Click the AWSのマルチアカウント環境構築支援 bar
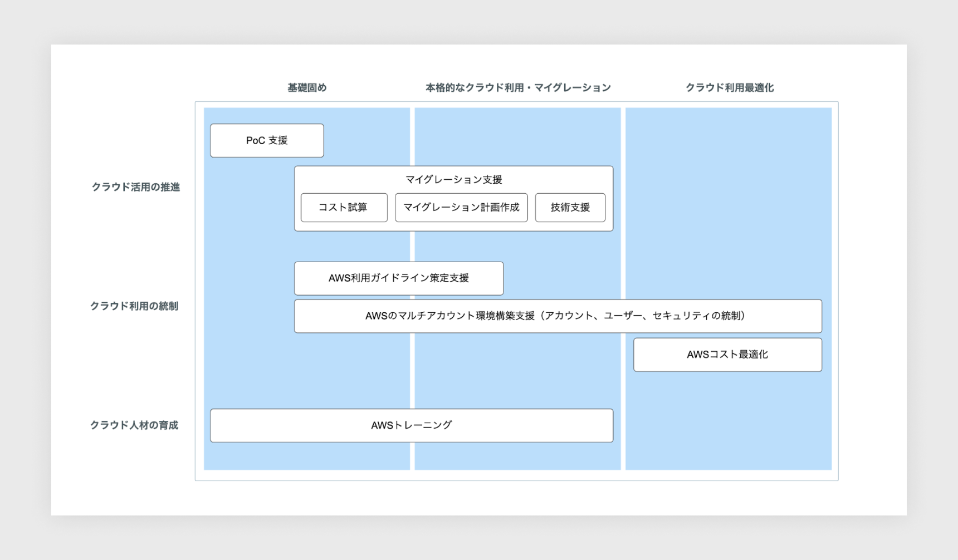Image resolution: width=958 pixels, height=560 pixels. pos(558,316)
